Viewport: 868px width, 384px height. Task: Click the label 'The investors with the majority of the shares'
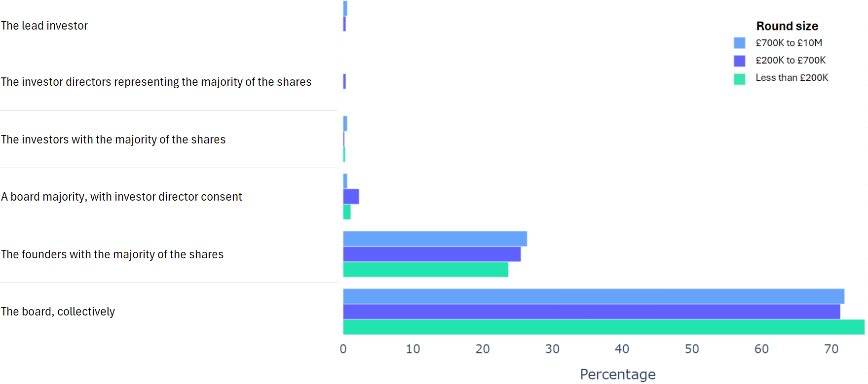113,140
